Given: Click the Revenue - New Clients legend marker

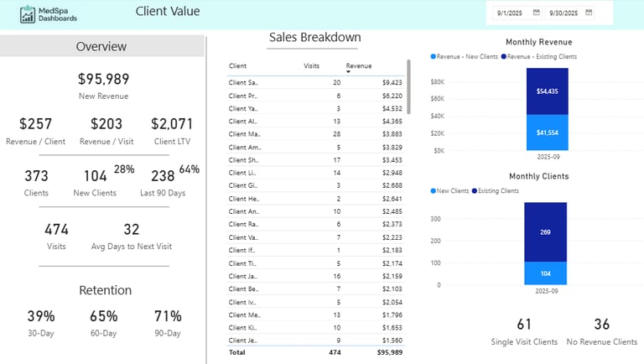Looking at the screenshot, I should (434, 56).
